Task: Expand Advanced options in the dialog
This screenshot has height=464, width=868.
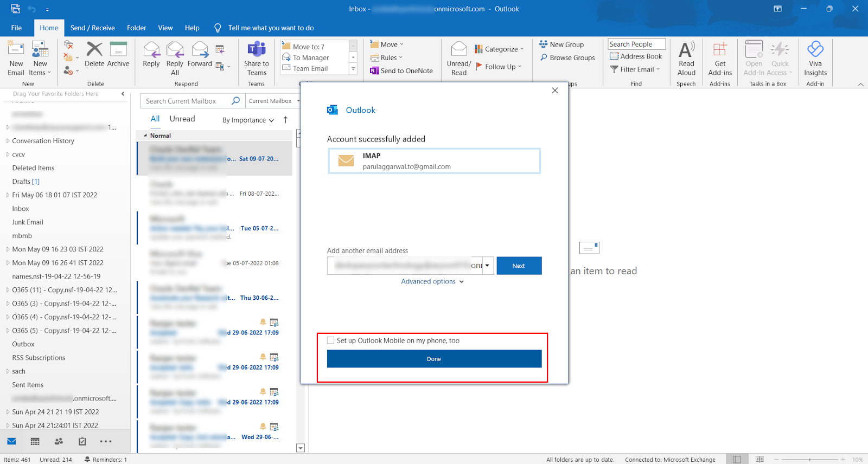Action: tap(432, 281)
